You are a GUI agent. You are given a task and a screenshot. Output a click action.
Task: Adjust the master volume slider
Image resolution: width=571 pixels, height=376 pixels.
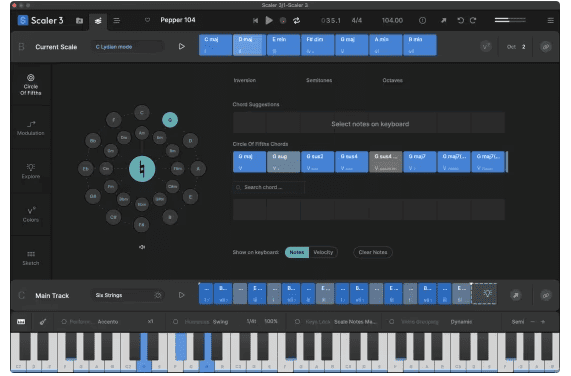click(x=510, y=20)
